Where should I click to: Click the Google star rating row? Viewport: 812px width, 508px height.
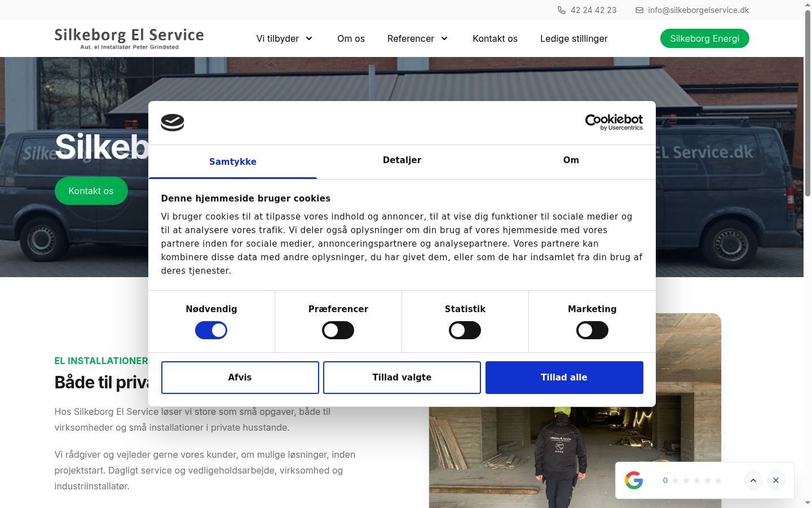697,480
